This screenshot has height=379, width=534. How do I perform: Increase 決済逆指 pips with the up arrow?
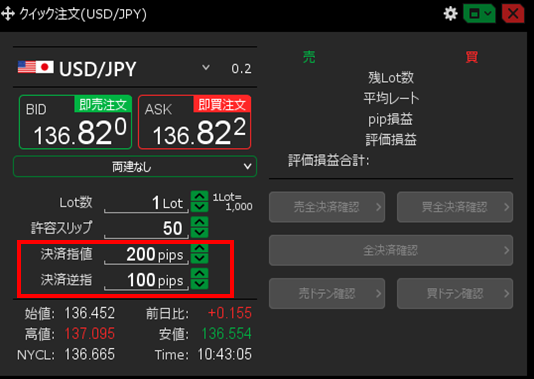coord(200,273)
